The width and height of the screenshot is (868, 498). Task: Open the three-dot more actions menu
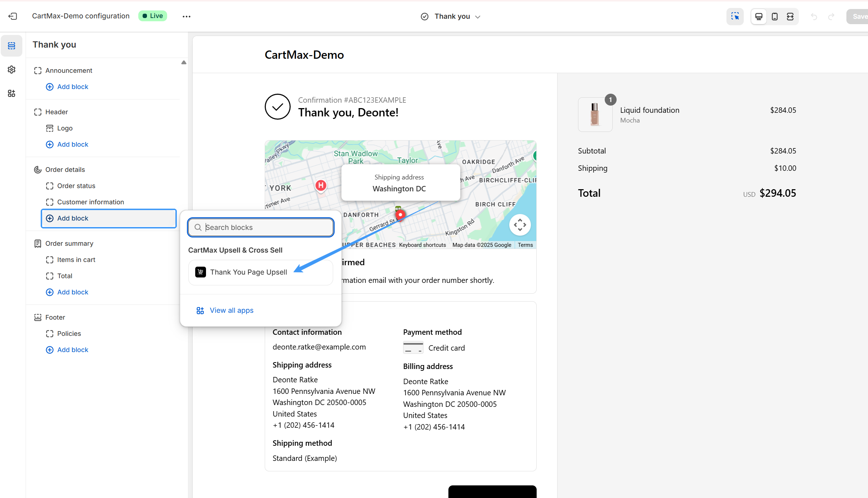tap(186, 16)
